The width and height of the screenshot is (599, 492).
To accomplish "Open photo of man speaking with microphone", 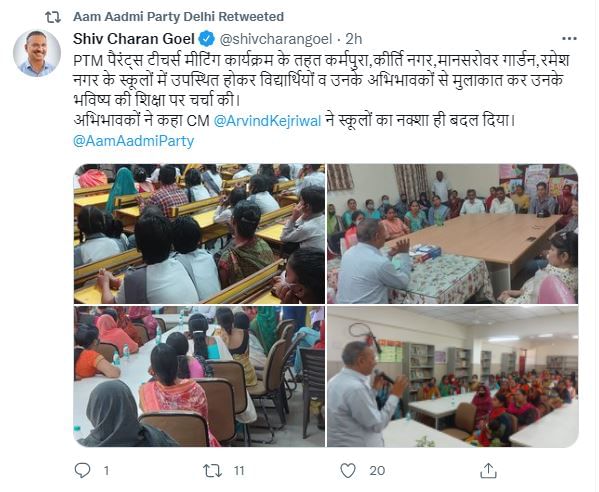I will (x=452, y=376).
